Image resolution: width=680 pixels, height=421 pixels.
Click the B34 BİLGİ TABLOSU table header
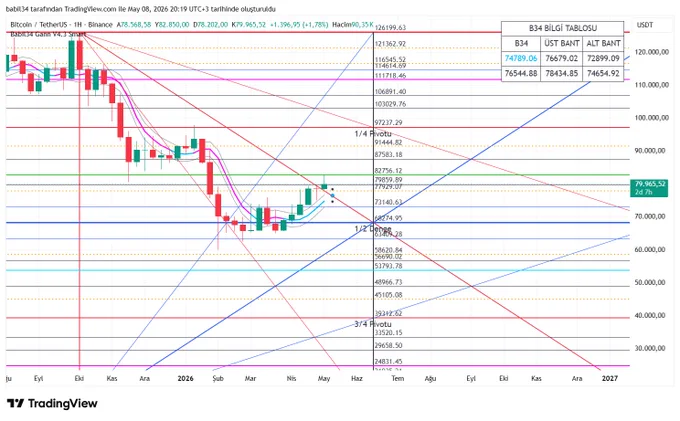pyautogui.click(x=562, y=28)
